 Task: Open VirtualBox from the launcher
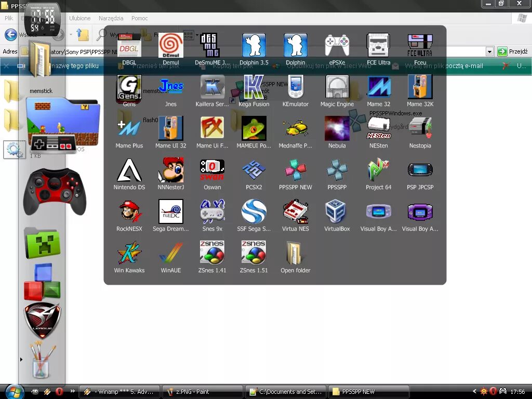[x=337, y=212]
